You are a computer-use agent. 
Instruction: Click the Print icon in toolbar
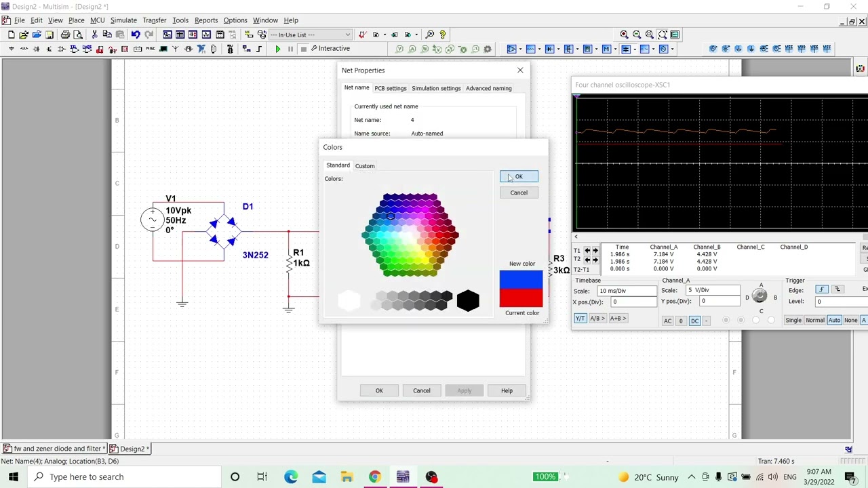point(65,35)
